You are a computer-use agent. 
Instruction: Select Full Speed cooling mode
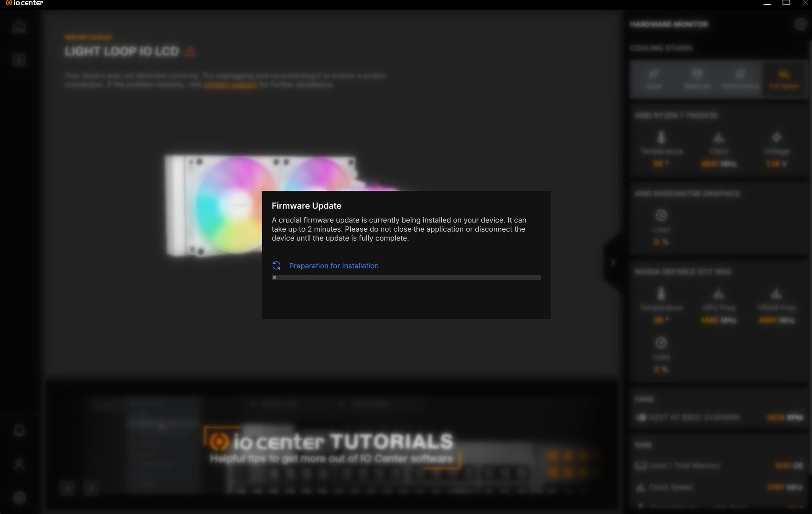tap(784, 79)
